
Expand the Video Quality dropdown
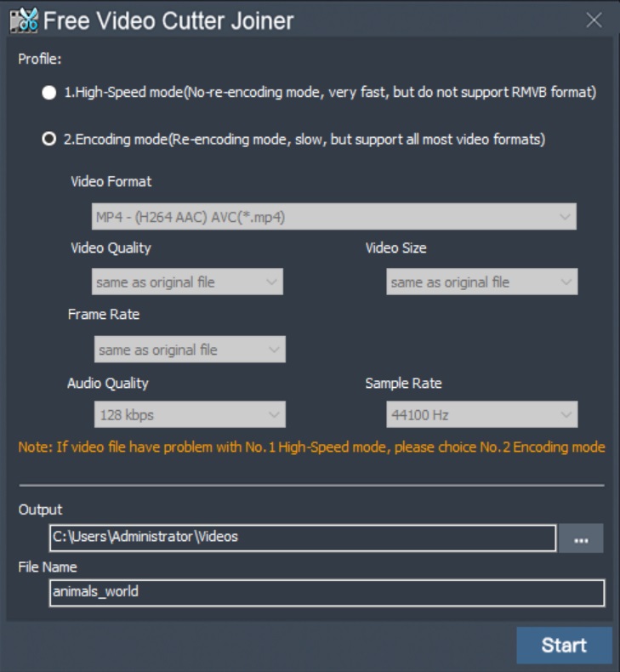187,282
